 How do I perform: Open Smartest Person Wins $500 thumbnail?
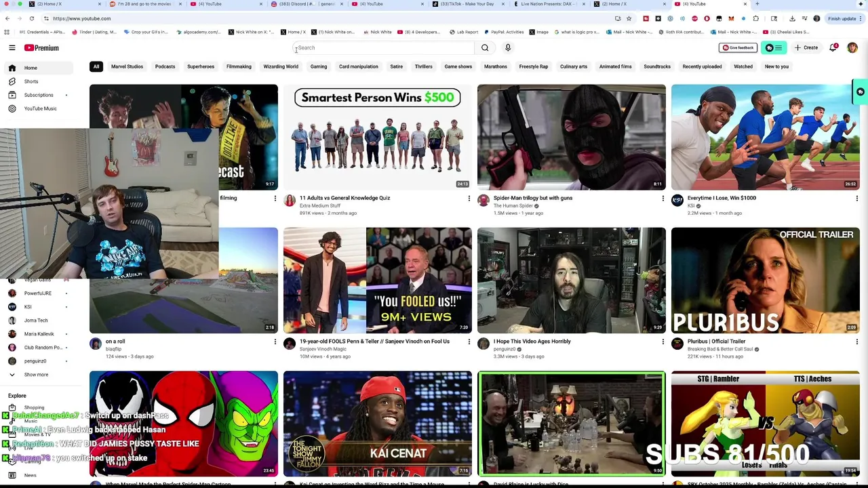[377, 137]
